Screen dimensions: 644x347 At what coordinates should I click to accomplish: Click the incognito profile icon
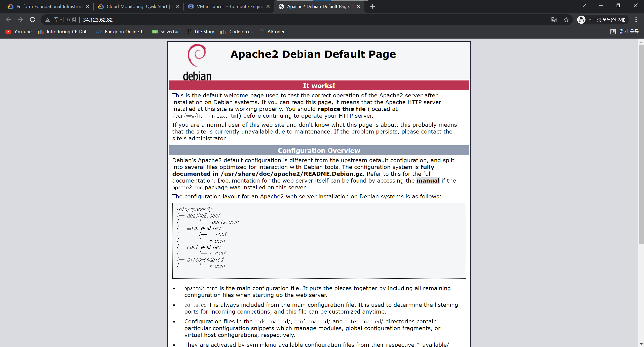pyautogui.click(x=581, y=20)
